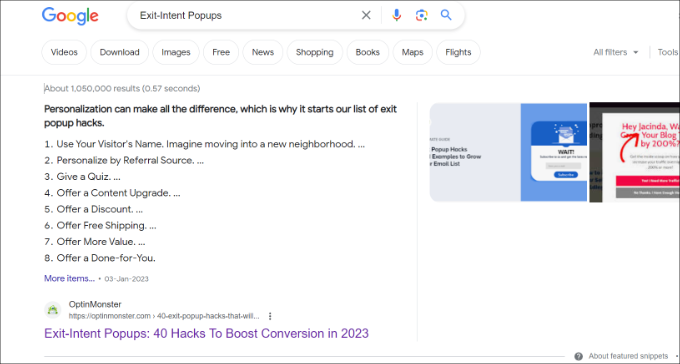The image size is (680, 364).
Task: Open Exit-Intent Popups: 40 Hacks result title
Action: [x=206, y=333]
